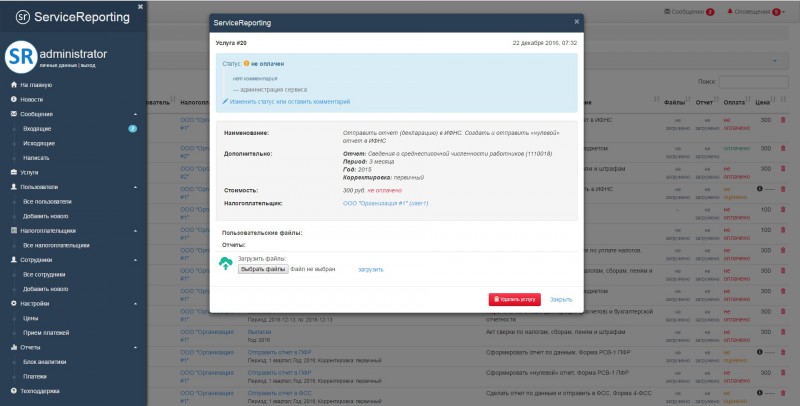This screenshot has width=800, height=406.
Task: Collapse the Сотрудники sidebar section
Action: [136, 260]
